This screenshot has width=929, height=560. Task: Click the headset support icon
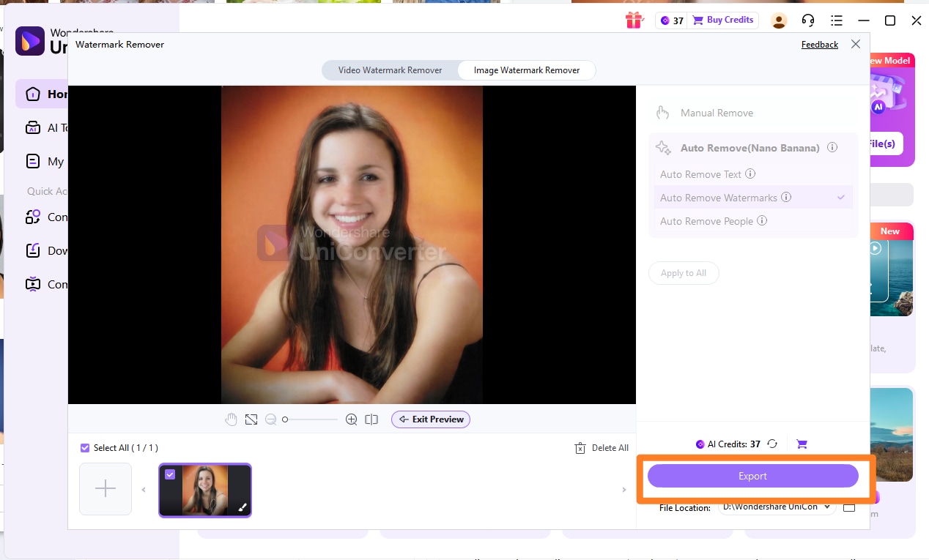pyautogui.click(x=808, y=20)
